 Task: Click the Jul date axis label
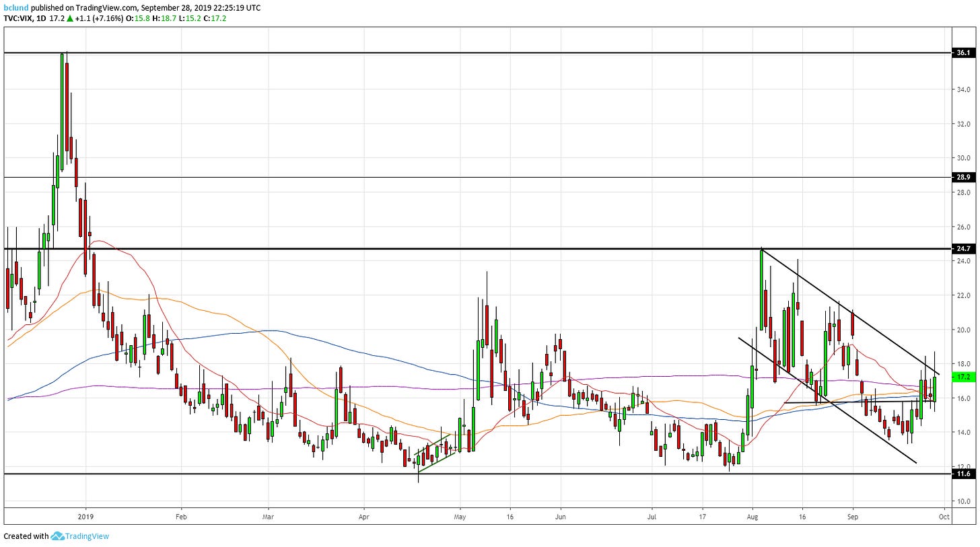652,517
